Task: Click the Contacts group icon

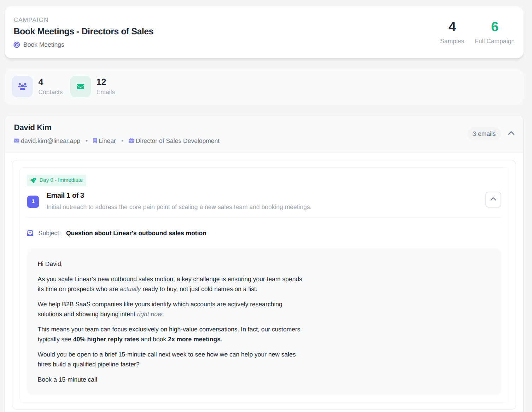Action: [22, 86]
